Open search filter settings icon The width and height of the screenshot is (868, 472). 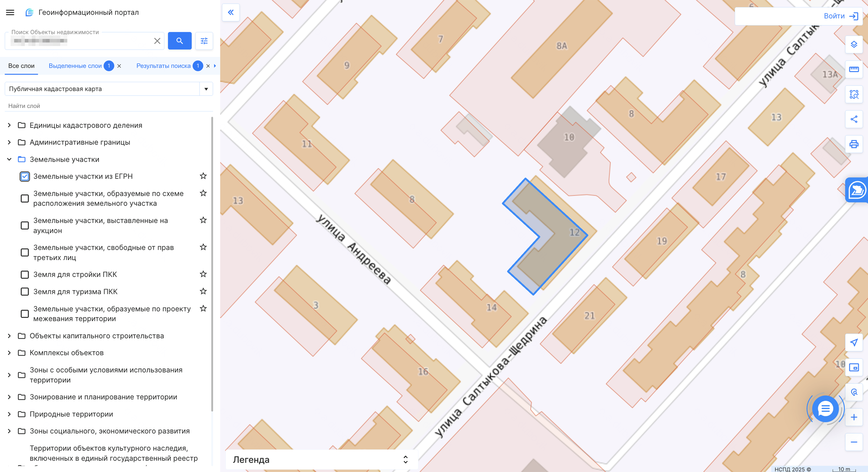[x=204, y=41]
